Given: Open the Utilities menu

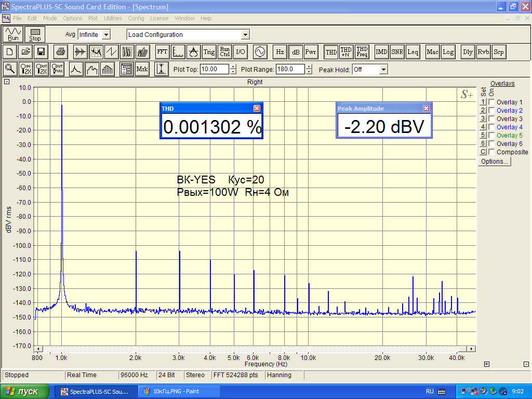Looking at the screenshot, I should pyautogui.click(x=113, y=18).
